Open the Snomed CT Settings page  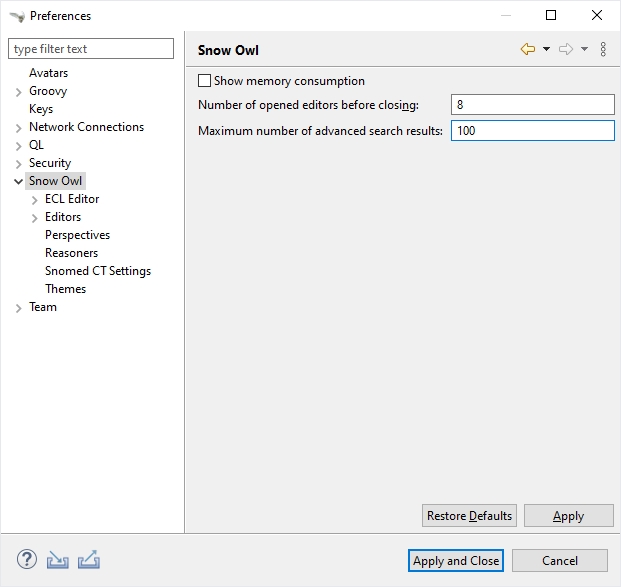[x=97, y=271]
